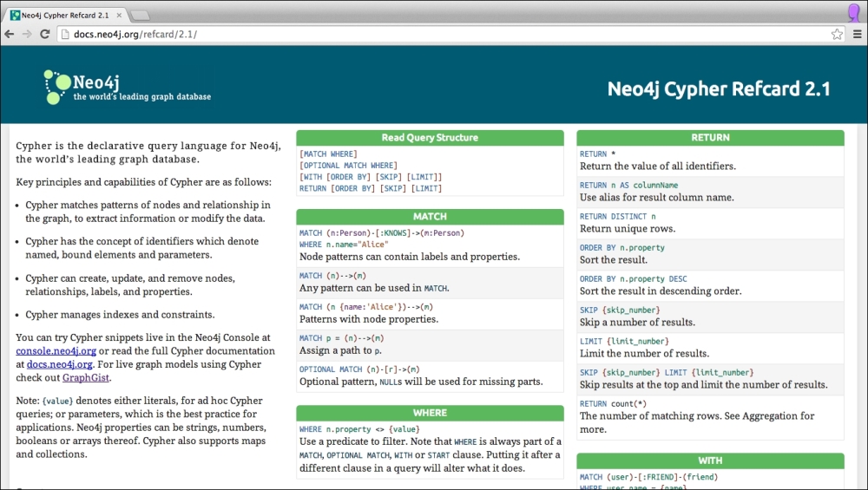
Task: Click the page icon in address bar
Action: [x=65, y=35]
